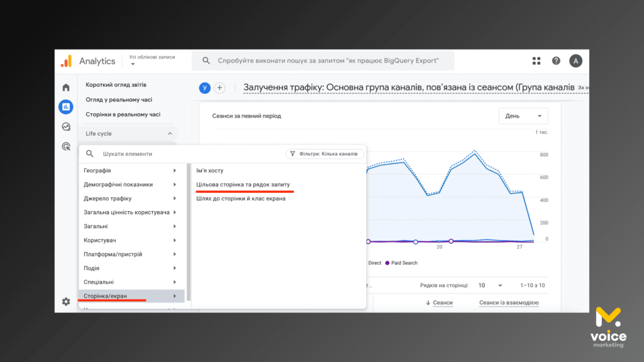Click the Home icon in left sidebar
Viewport: 644px width, 362px height.
(66, 87)
